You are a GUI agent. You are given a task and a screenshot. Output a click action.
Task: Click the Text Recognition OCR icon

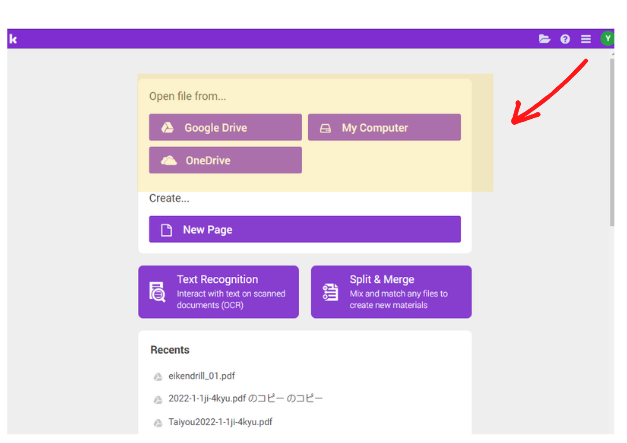tap(157, 291)
